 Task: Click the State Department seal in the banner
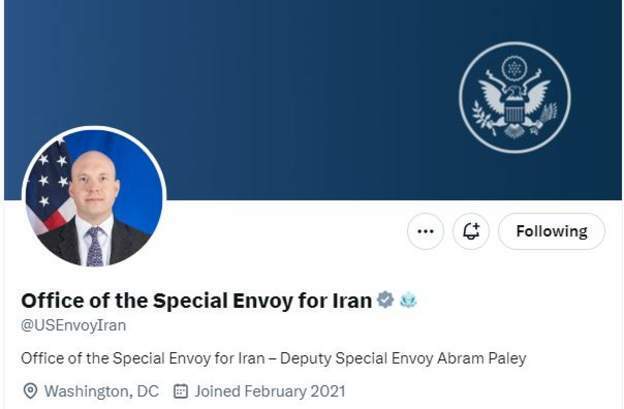click(x=514, y=97)
